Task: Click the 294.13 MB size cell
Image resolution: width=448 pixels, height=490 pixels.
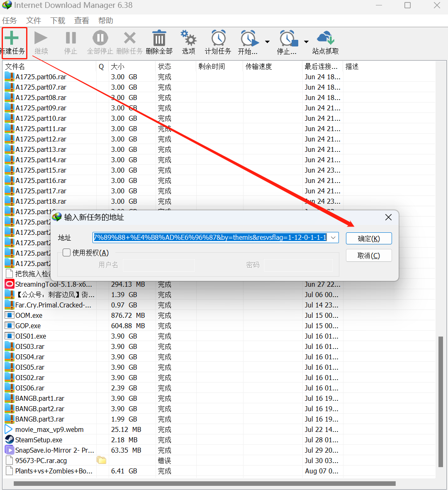Action: pos(128,284)
